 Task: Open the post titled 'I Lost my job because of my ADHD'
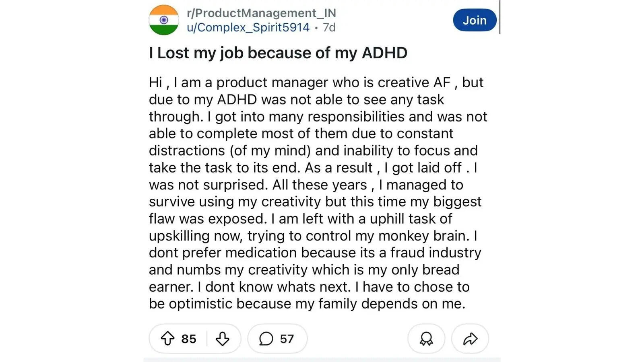(x=278, y=52)
